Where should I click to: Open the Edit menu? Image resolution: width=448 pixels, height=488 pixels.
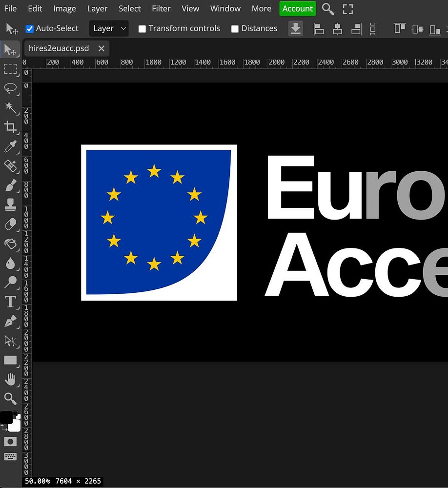click(x=35, y=9)
